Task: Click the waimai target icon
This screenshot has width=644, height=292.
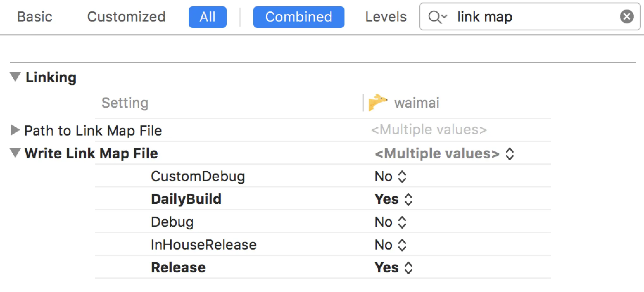Action: pos(377,102)
